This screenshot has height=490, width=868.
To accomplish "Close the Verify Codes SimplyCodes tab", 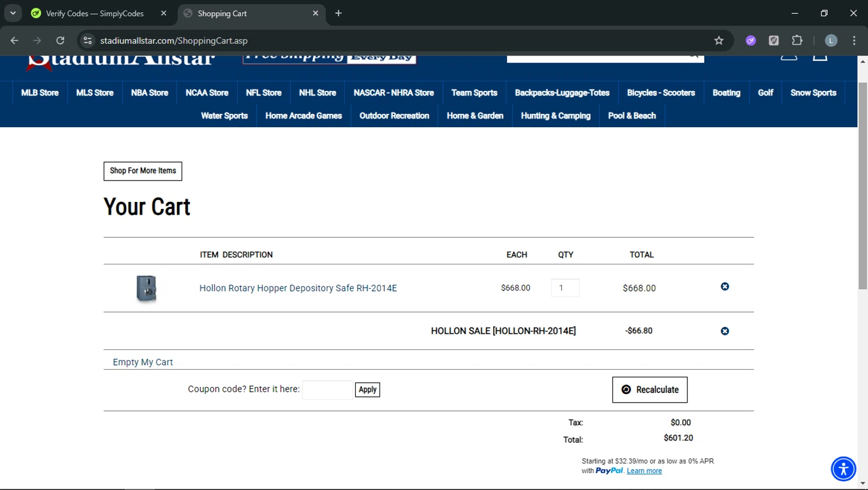I will 164,13.
